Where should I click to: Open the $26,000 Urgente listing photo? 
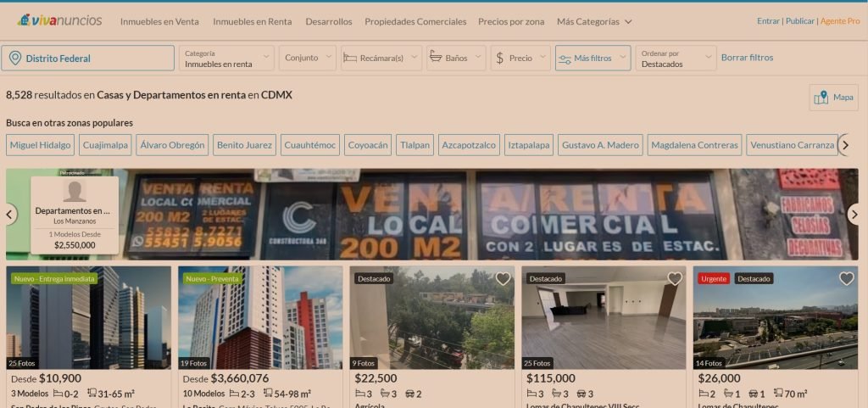[776, 318]
